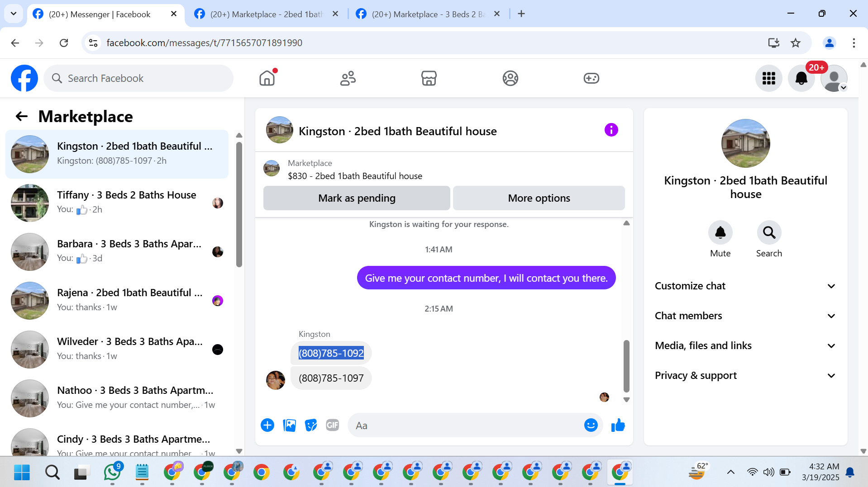Screen dimensions: 868x487
Task: Click the highlighted (808)785-1092 message
Action: 331,353
